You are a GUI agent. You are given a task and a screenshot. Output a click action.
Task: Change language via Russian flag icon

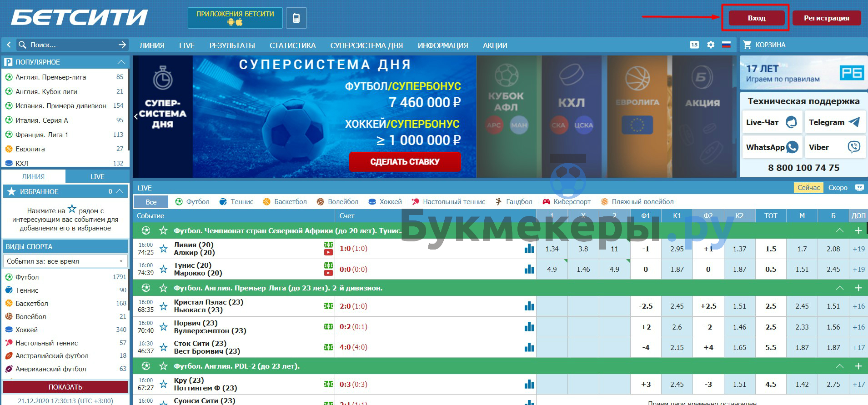726,45
